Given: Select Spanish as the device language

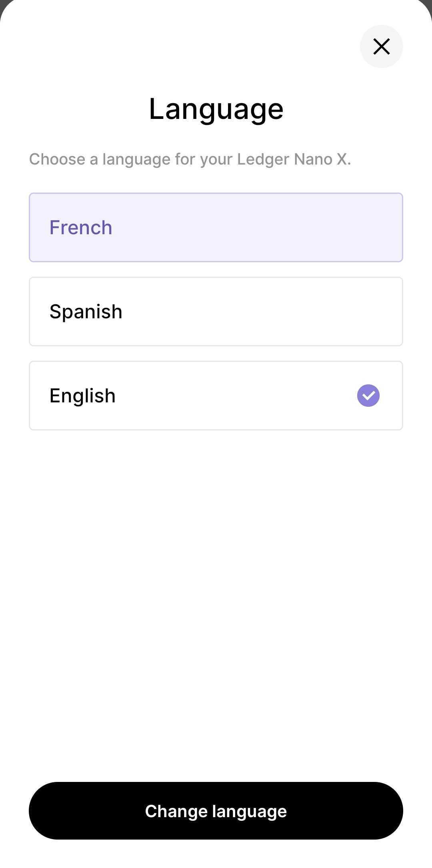Looking at the screenshot, I should pyautogui.click(x=216, y=311).
